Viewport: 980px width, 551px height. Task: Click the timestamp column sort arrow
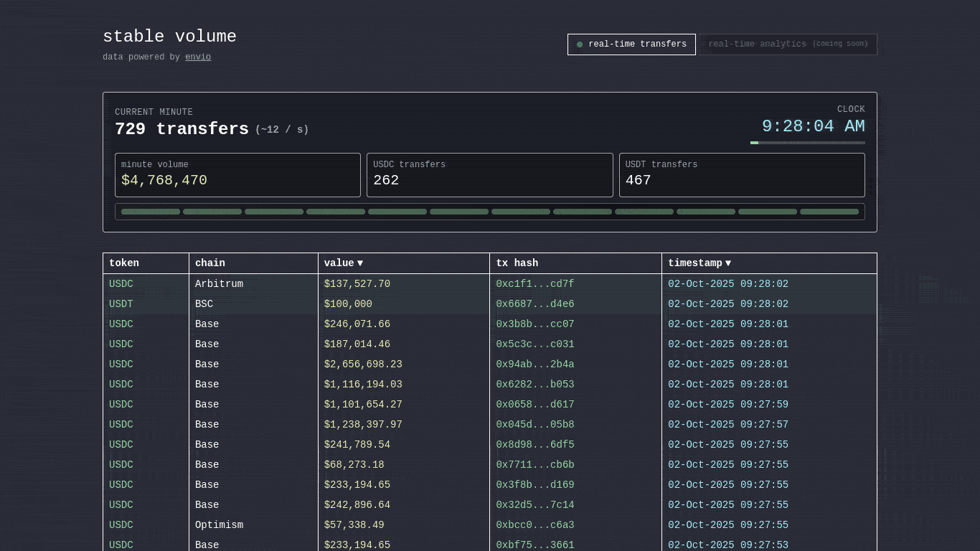[x=728, y=263]
